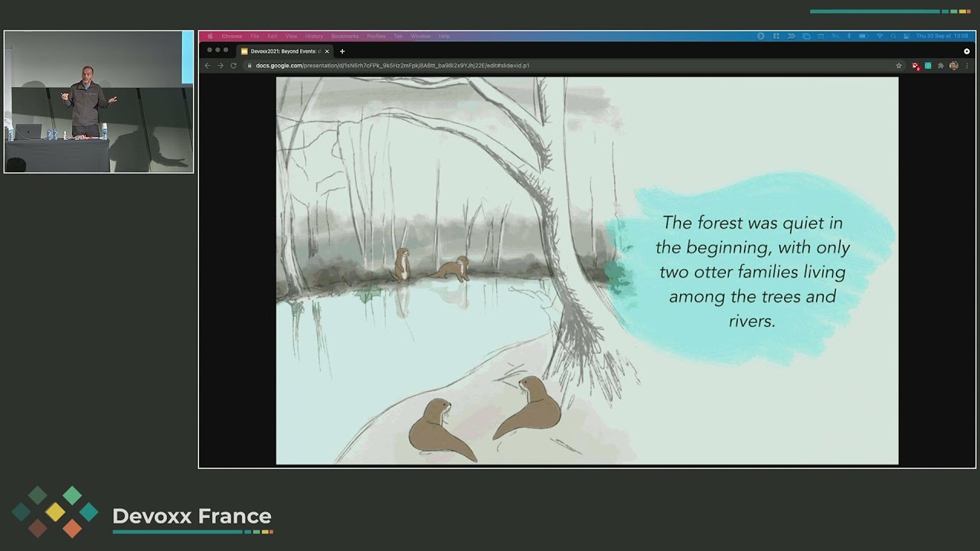The width and height of the screenshot is (980, 551).
Task: Open Control Center
Action: [906, 36]
